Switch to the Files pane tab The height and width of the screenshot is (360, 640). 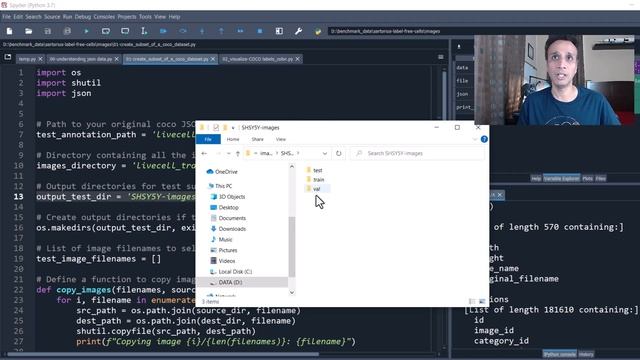[600, 178]
